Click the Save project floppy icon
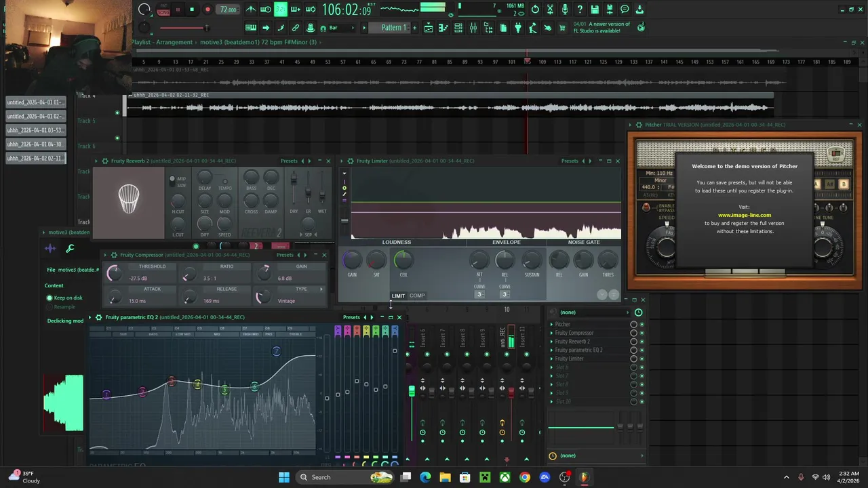This screenshot has height=488, width=868. tap(594, 9)
